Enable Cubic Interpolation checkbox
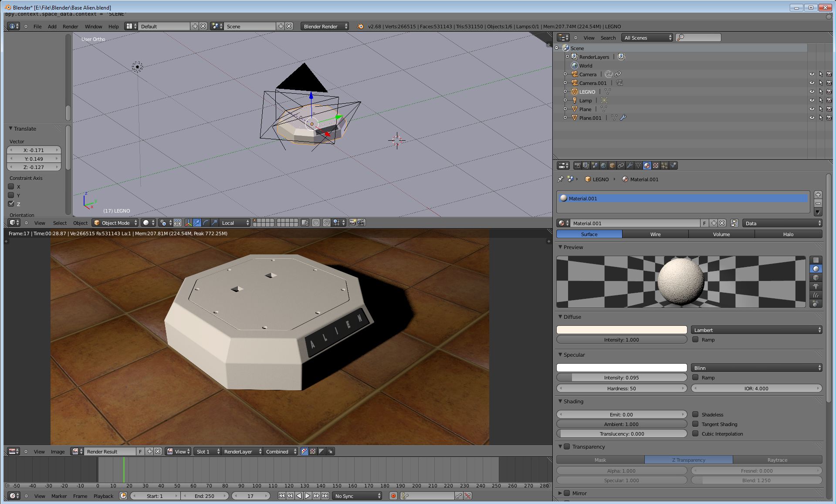This screenshot has width=836, height=504. 695,433
